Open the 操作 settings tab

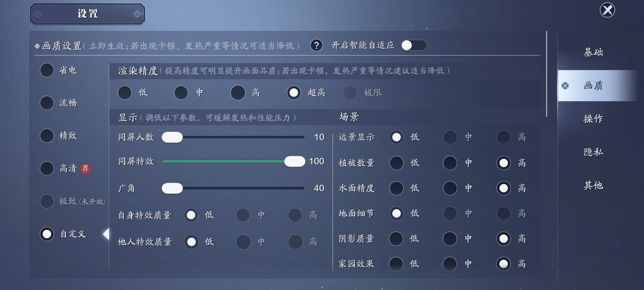point(593,119)
